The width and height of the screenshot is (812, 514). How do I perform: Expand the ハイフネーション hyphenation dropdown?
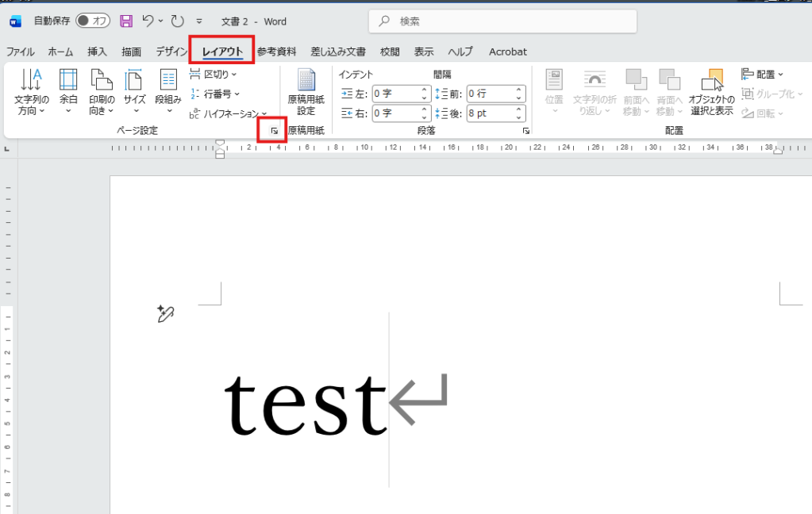coord(229,114)
